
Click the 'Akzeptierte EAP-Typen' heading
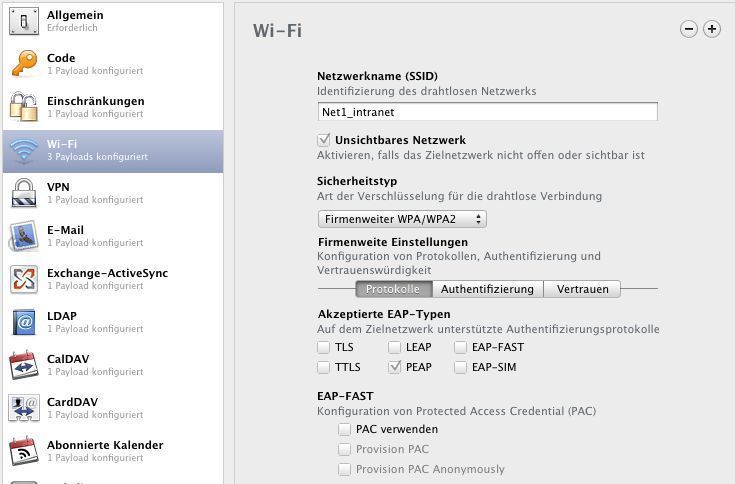point(384,314)
